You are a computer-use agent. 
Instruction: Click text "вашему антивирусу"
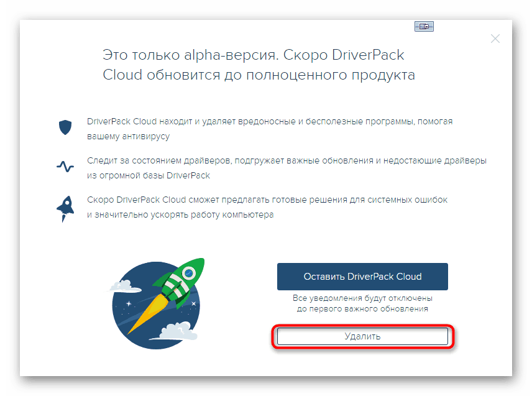pyautogui.click(x=128, y=136)
